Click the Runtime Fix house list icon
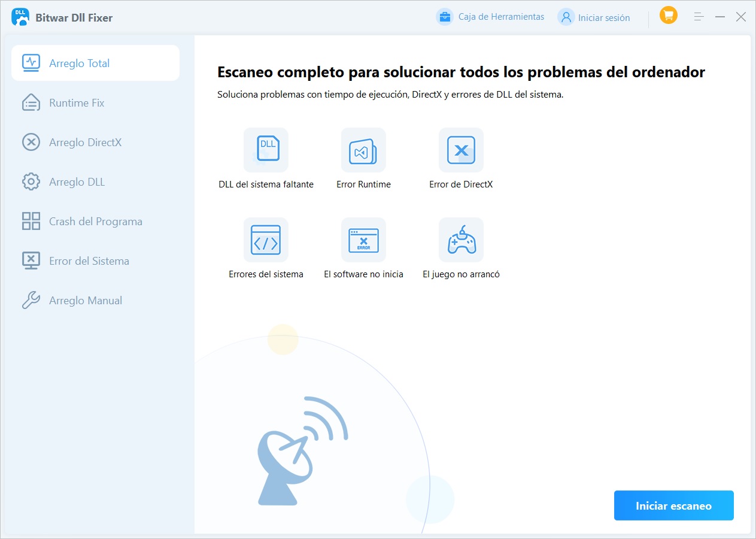756x539 pixels. (31, 102)
